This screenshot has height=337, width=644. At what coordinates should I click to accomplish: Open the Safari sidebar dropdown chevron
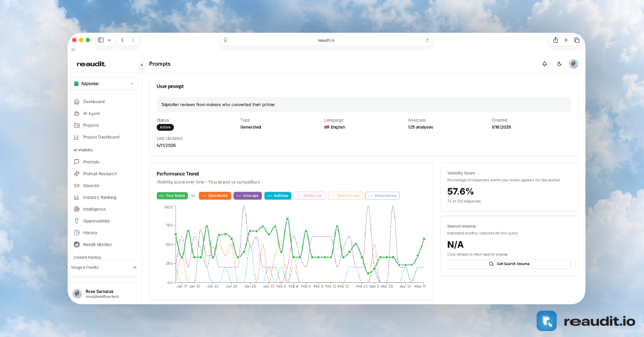click(x=109, y=40)
